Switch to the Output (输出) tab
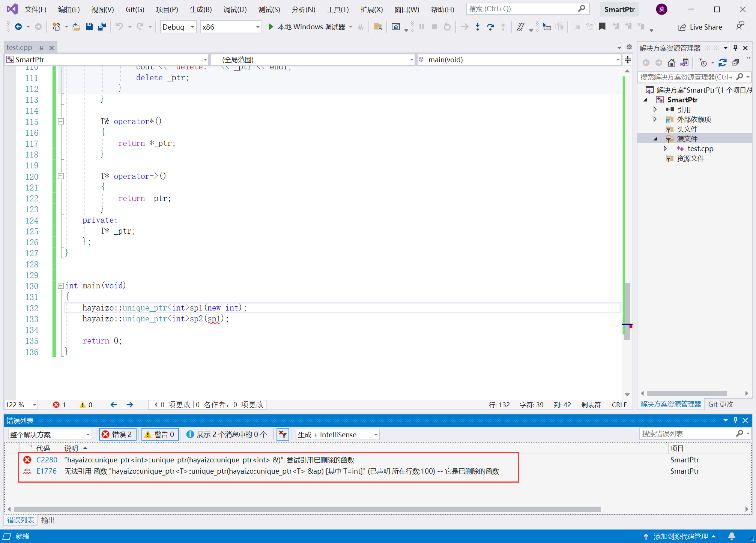The width and height of the screenshot is (756, 543). point(48,520)
